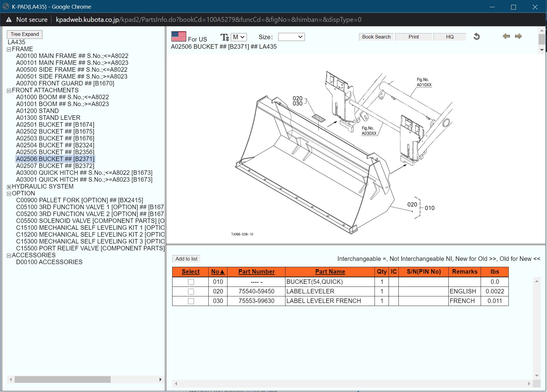This screenshot has width=547, height=392.
Task: Sort by the Select column header
Action: (x=190, y=272)
